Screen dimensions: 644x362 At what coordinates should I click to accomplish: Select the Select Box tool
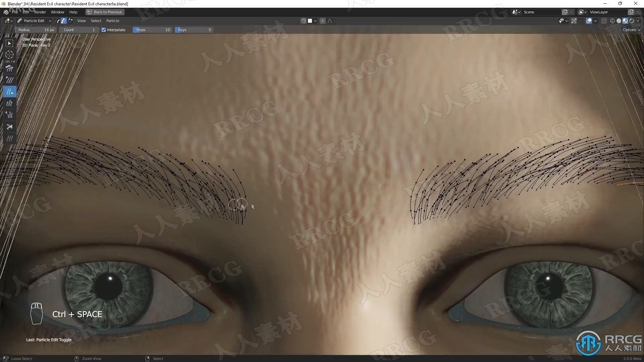[x=9, y=43]
